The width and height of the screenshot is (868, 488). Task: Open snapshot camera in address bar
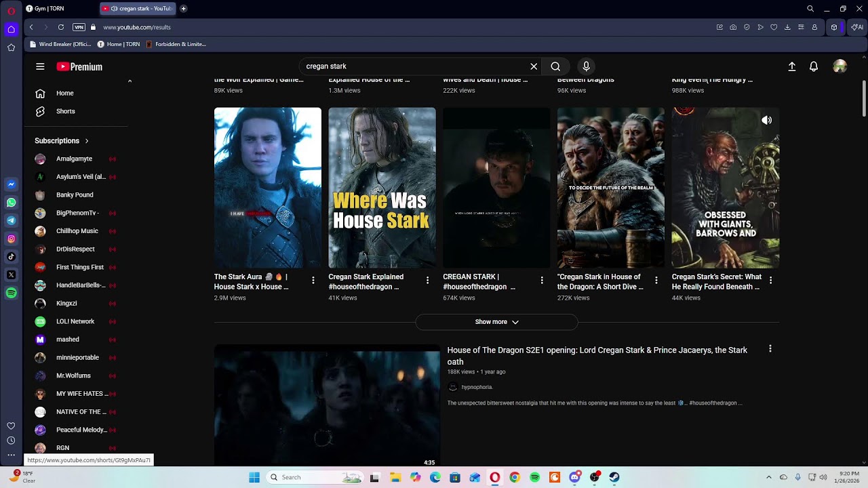point(733,27)
